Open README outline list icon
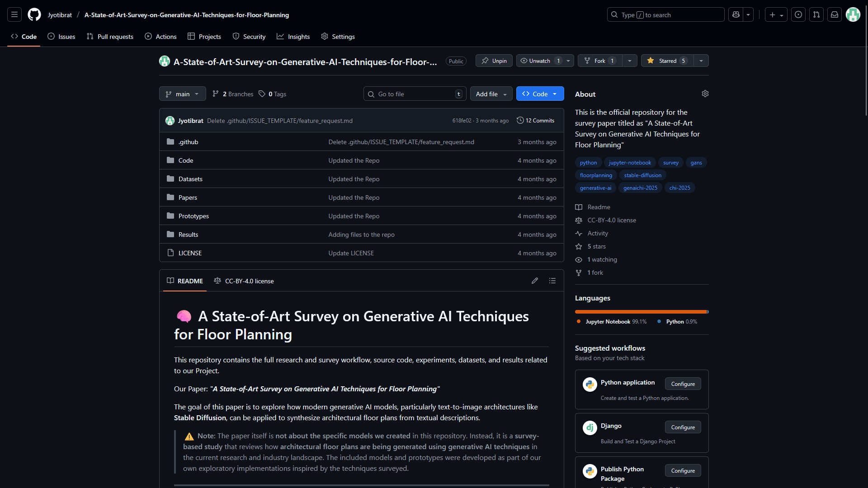The height and width of the screenshot is (488, 868). point(552,281)
